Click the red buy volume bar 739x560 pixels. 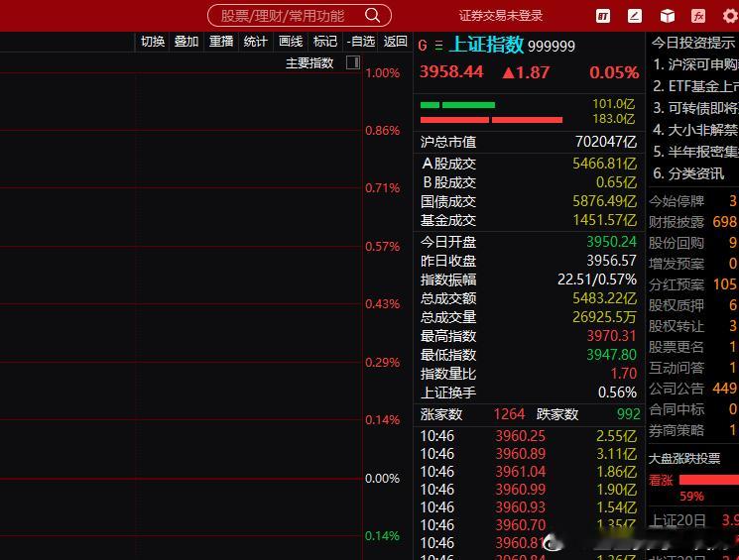tap(491, 120)
